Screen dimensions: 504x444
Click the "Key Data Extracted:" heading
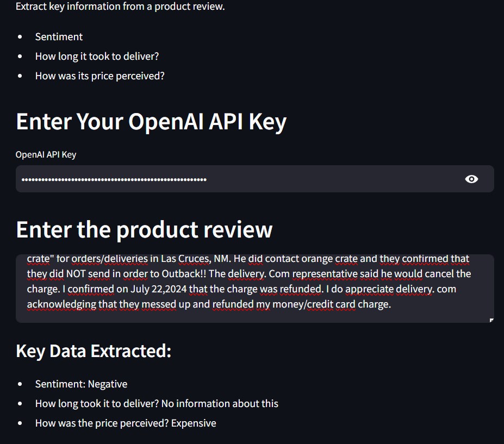click(94, 351)
